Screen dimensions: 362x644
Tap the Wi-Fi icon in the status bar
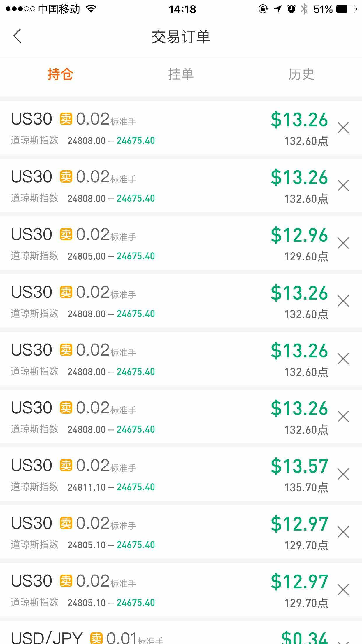91,9
